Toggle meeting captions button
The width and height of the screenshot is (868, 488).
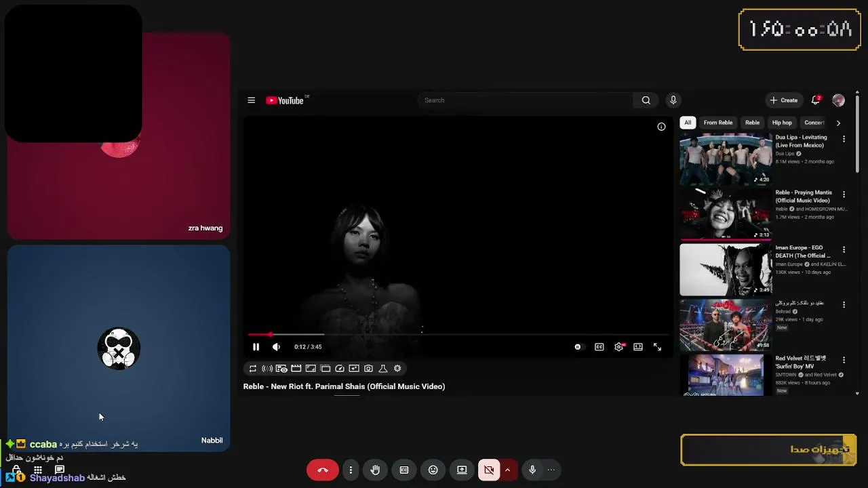[x=404, y=470]
